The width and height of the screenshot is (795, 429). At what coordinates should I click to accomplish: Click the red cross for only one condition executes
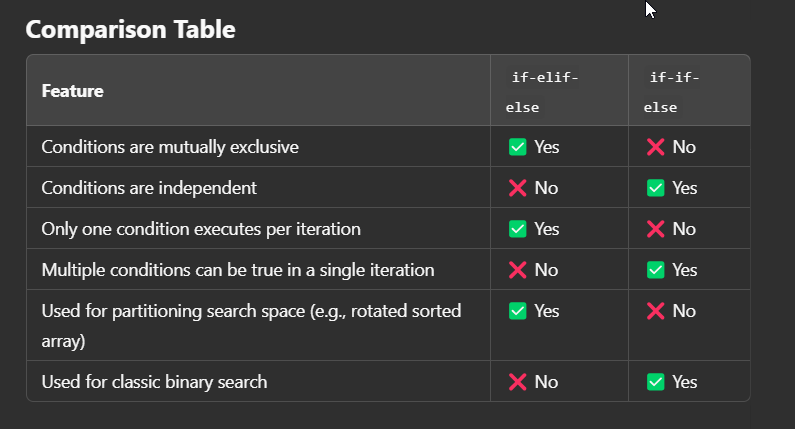[x=656, y=229]
